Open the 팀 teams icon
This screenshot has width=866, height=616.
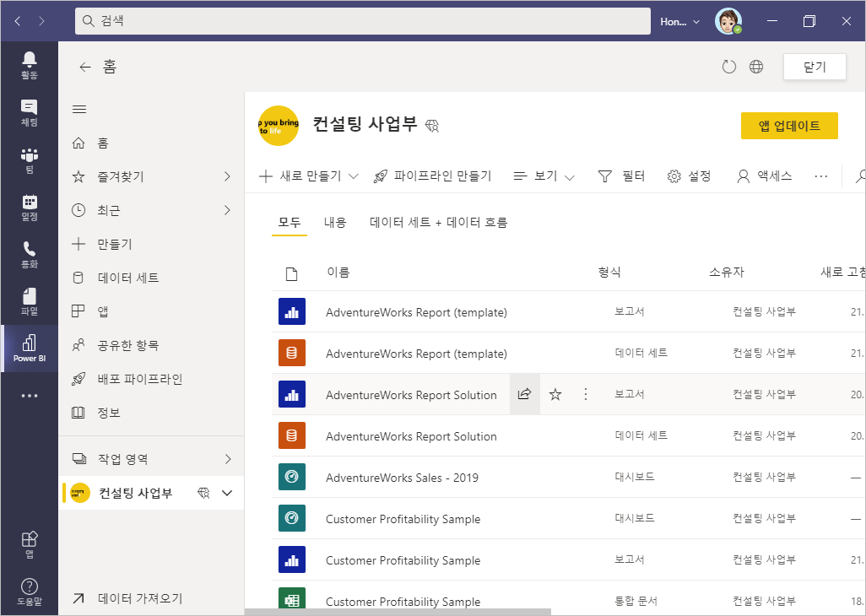click(30, 160)
